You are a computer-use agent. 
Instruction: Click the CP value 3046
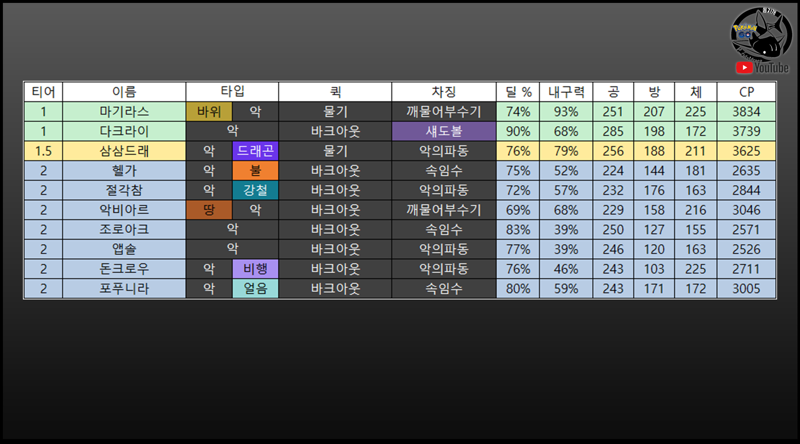(x=746, y=210)
